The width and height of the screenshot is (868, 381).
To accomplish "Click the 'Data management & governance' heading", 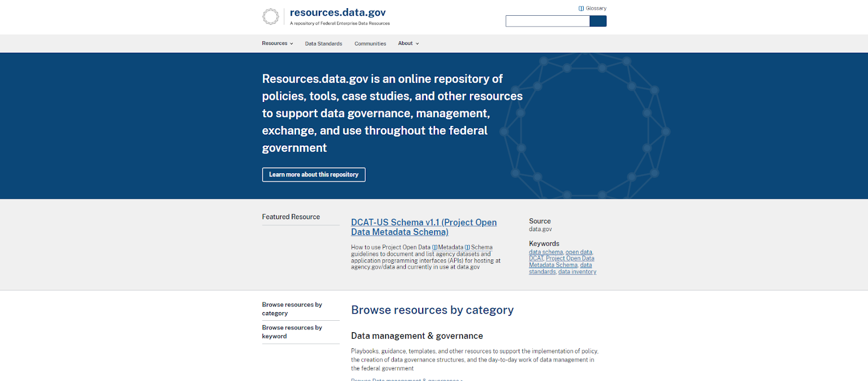I will pos(417,336).
